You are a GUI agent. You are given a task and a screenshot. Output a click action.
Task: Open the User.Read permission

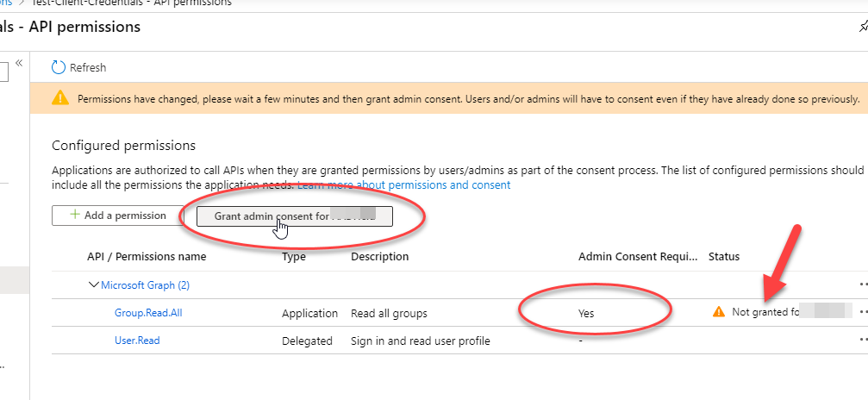coord(137,341)
